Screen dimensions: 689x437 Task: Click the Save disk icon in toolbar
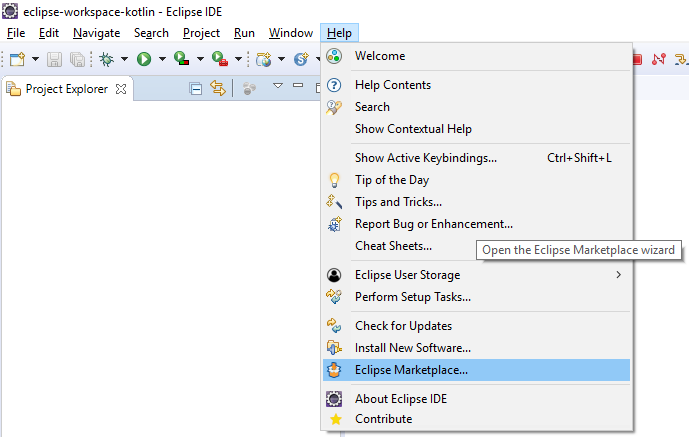pyautogui.click(x=54, y=59)
